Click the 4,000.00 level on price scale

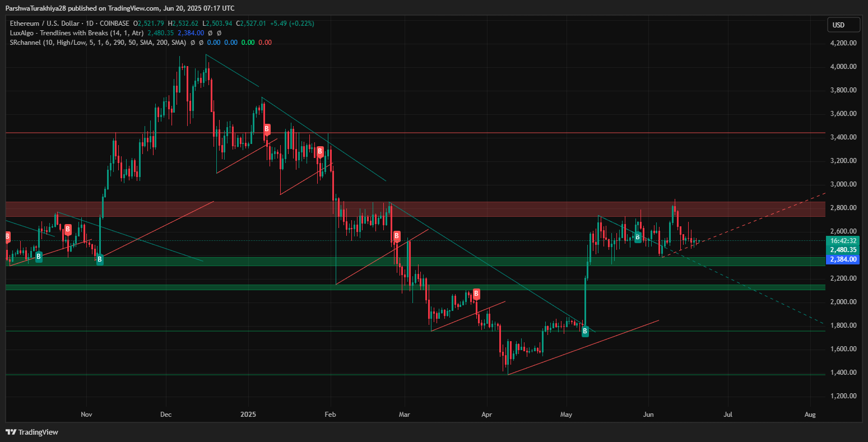coord(844,67)
